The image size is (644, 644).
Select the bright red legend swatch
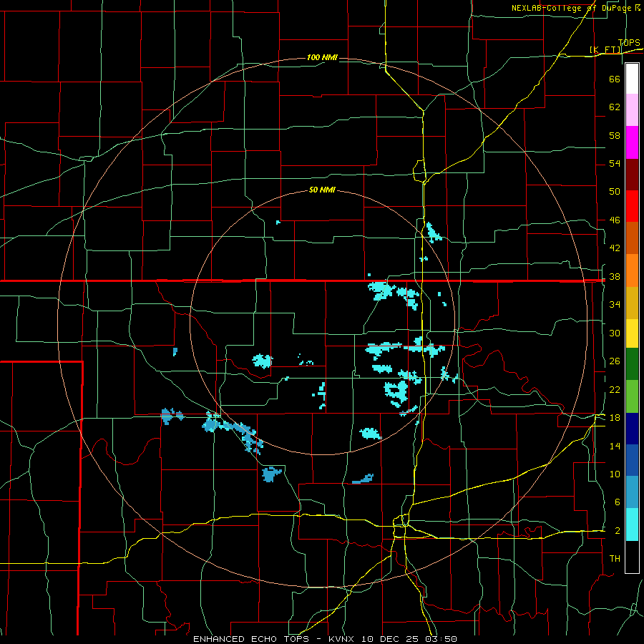(632, 206)
